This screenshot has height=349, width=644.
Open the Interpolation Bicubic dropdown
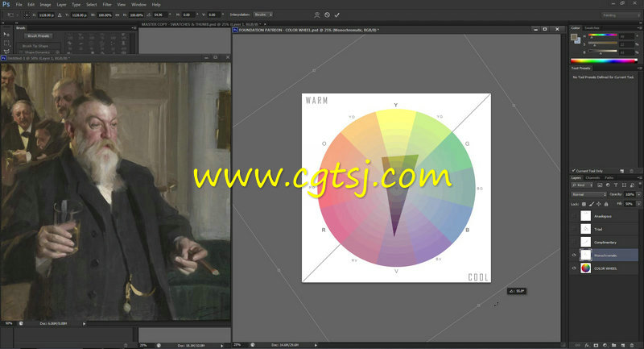[x=263, y=15]
